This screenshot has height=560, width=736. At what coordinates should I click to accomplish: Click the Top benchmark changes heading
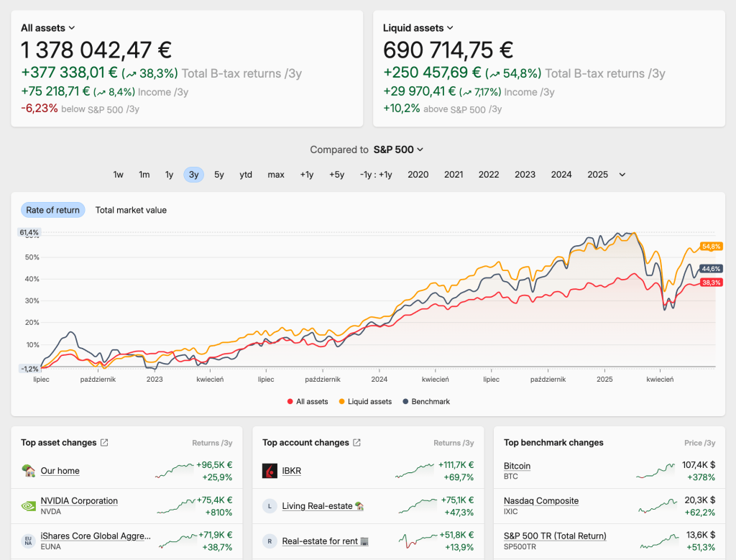(553, 443)
